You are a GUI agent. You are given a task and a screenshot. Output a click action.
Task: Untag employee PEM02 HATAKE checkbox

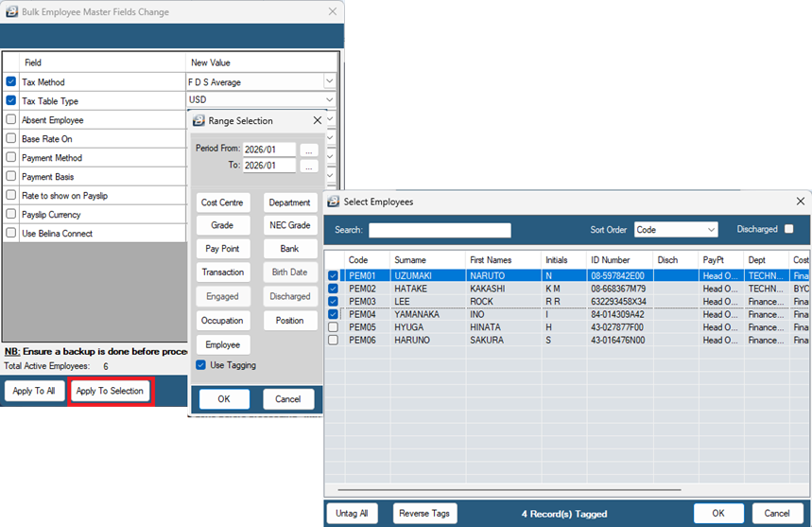333,289
